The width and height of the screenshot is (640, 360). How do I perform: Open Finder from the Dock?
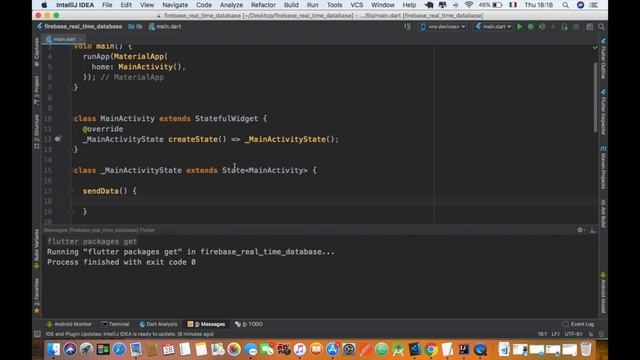click(53, 349)
